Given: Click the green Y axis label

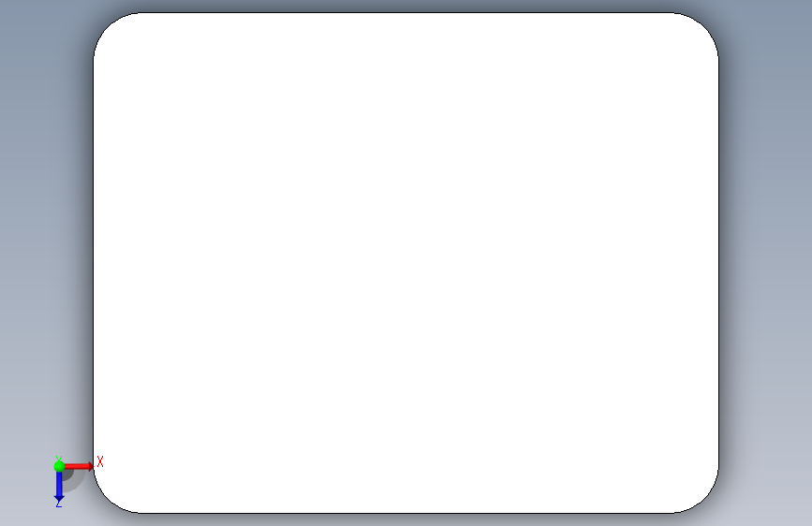Looking at the screenshot, I should click(x=58, y=459).
